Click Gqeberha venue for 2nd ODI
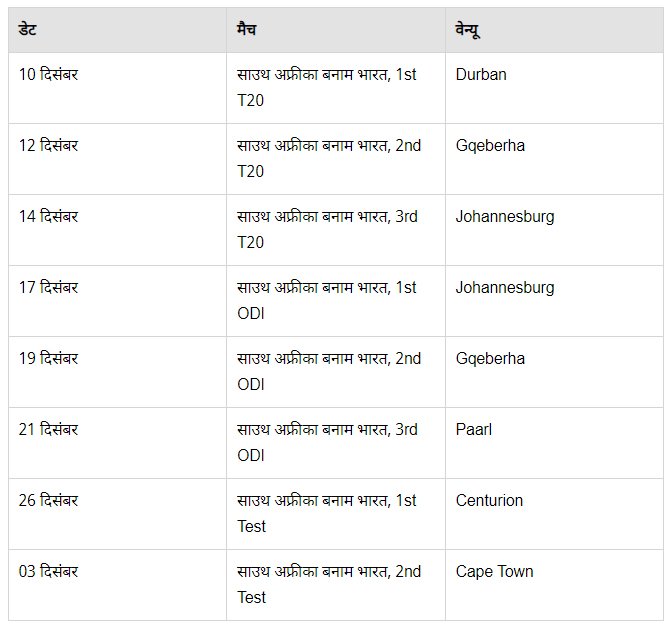Image resolution: width=669 pixels, height=632 pixels. click(554, 372)
